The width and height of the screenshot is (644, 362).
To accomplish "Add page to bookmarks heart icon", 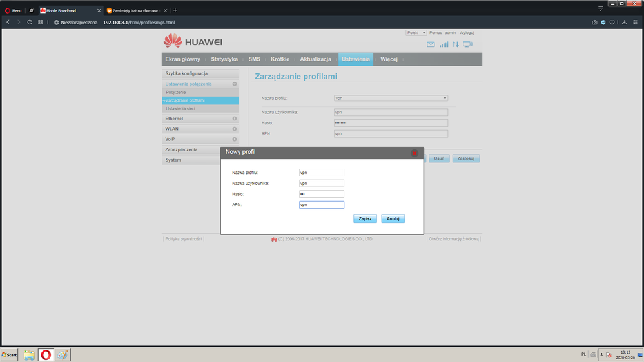I will click(612, 22).
